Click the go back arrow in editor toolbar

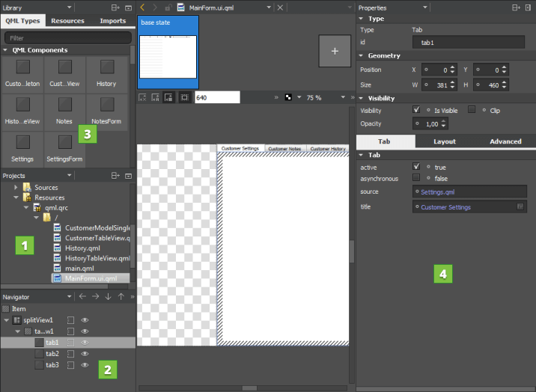click(x=143, y=7)
